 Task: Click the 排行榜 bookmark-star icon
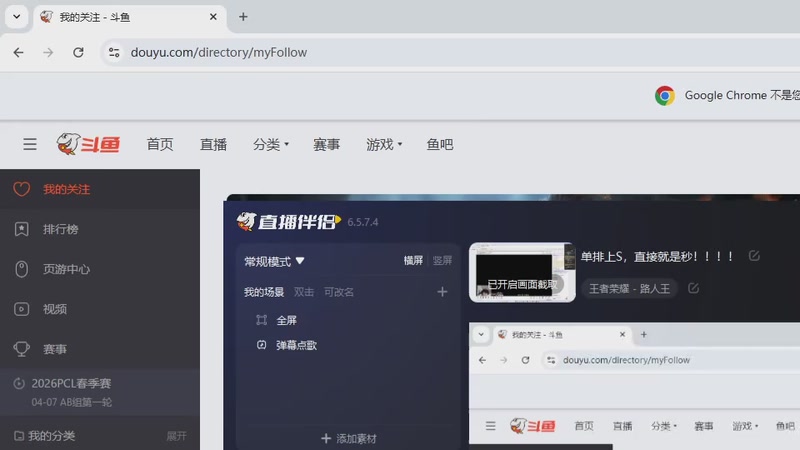(x=21, y=229)
